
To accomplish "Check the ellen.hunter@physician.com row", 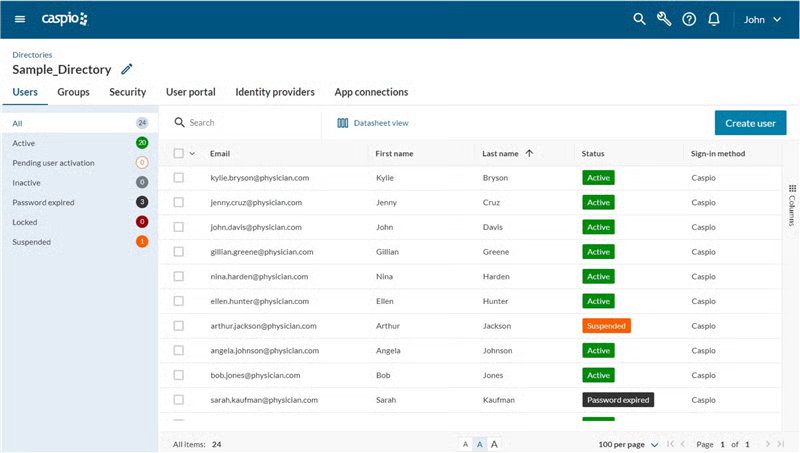I will click(178, 301).
